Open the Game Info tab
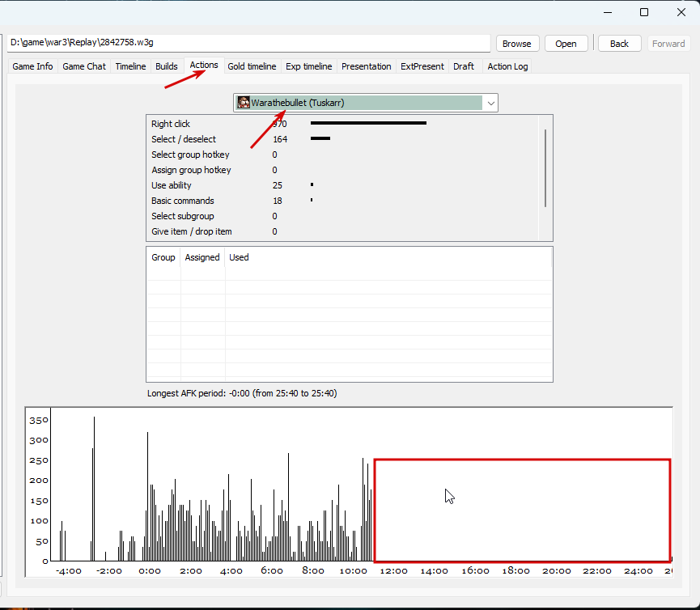The width and height of the screenshot is (700, 610). click(x=32, y=66)
